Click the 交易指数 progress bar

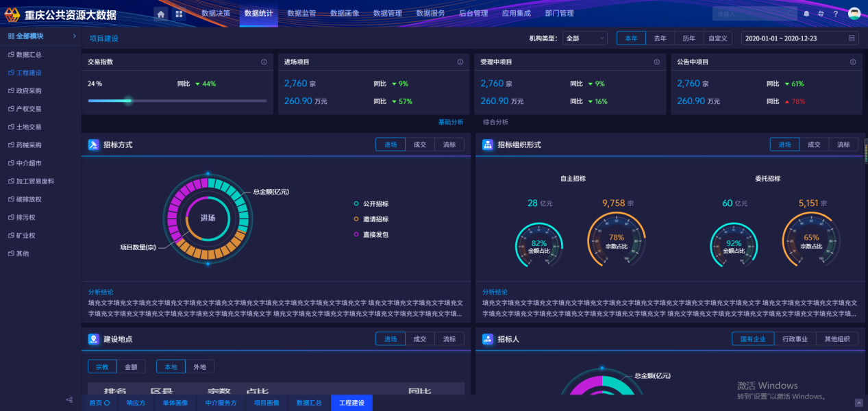pos(177,101)
